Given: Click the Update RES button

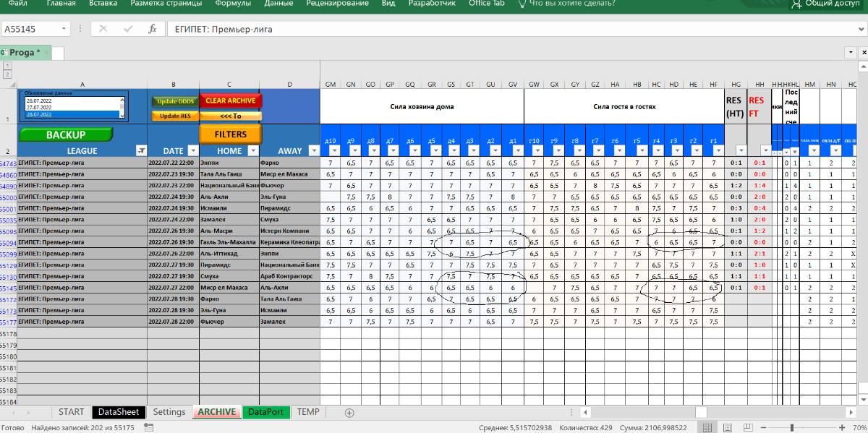Looking at the screenshot, I should point(175,116).
